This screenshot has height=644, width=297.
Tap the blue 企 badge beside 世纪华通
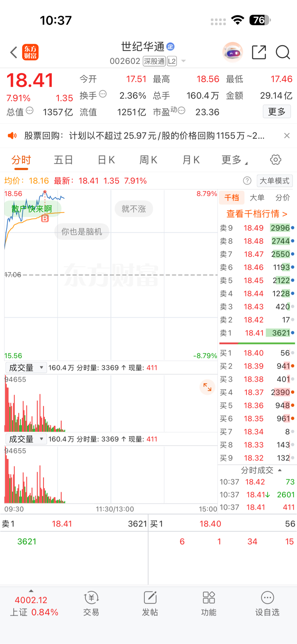click(170, 47)
